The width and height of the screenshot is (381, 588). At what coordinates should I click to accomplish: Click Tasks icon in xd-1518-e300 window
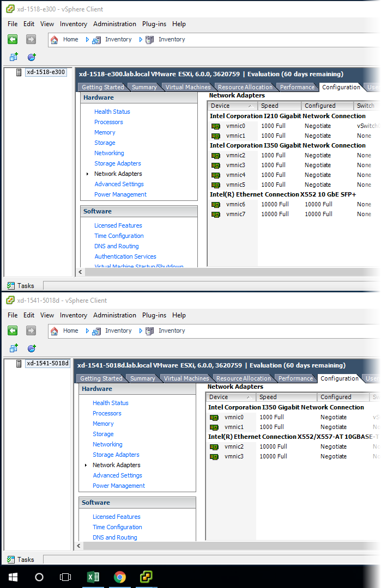pyautogui.click(x=11, y=286)
